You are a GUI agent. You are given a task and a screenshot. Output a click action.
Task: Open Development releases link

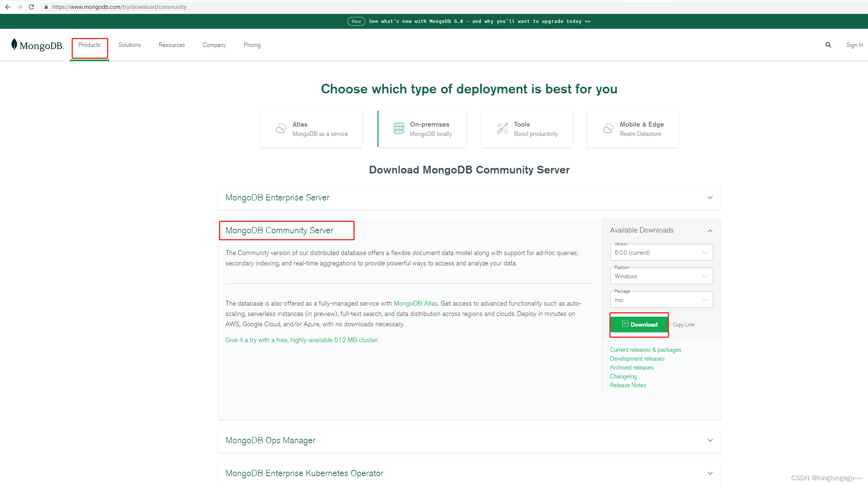point(637,358)
